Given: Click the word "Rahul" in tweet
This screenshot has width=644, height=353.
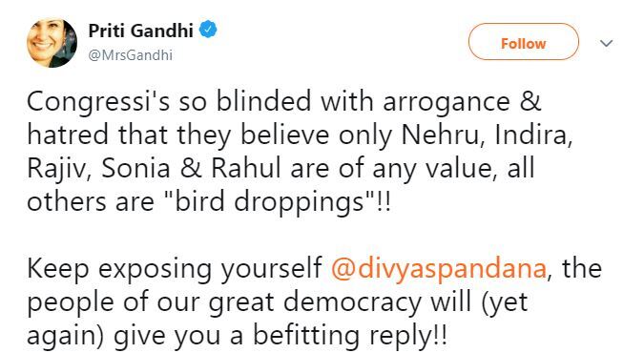Looking at the screenshot, I should click(x=246, y=169).
